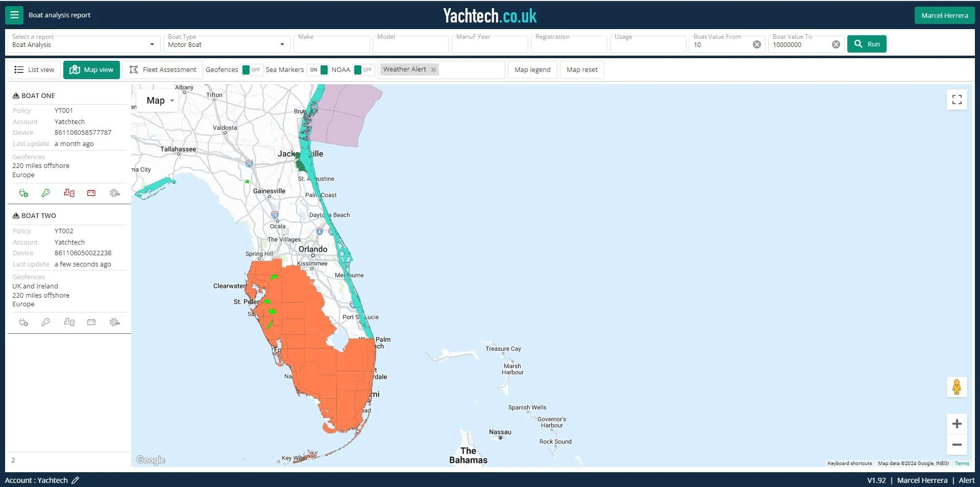Open the Boat Type dropdown
980x487 pixels.
pyautogui.click(x=227, y=44)
